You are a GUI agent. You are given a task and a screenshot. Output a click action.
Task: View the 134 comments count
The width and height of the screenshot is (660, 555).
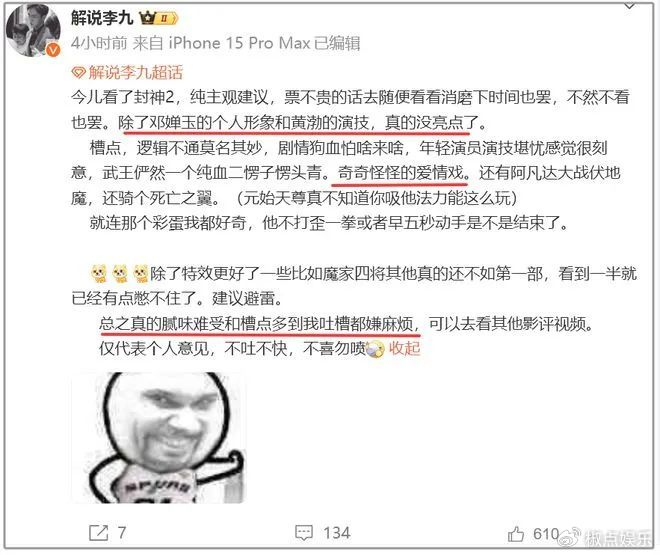(x=337, y=533)
